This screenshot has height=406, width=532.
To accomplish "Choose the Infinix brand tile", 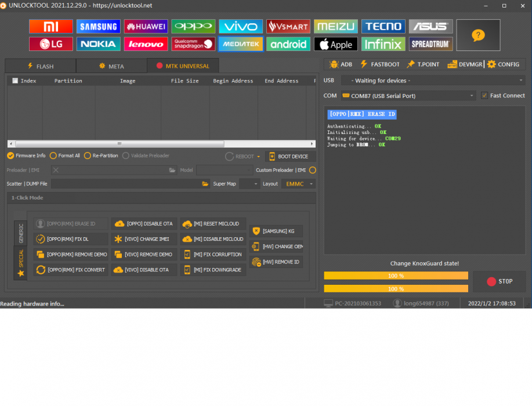I will pyautogui.click(x=383, y=44).
